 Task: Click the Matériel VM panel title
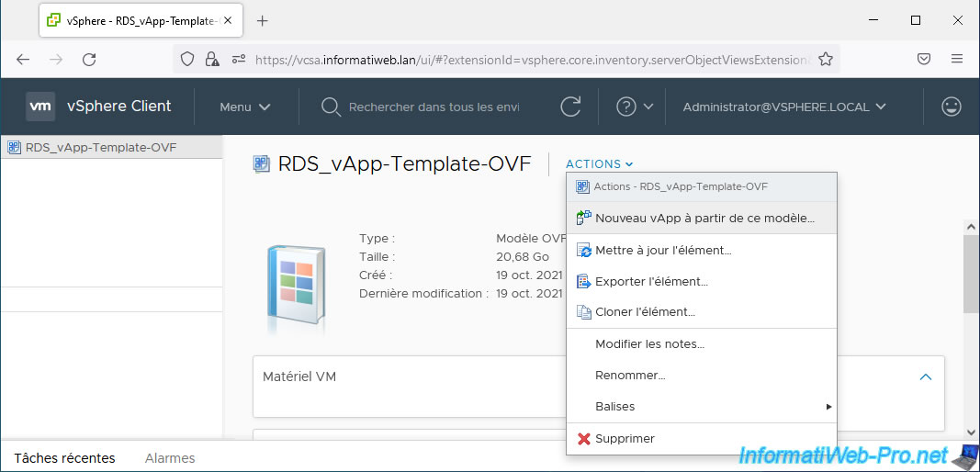point(299,376)
